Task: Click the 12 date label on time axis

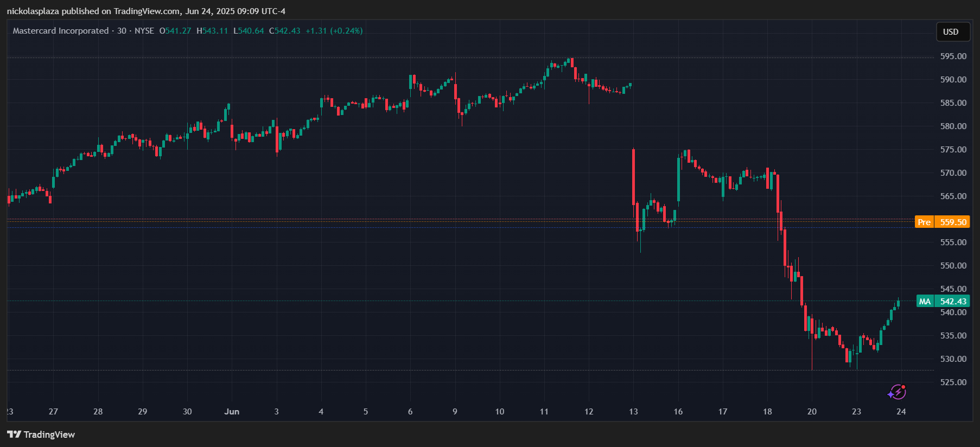Action: tap(589, 412)
